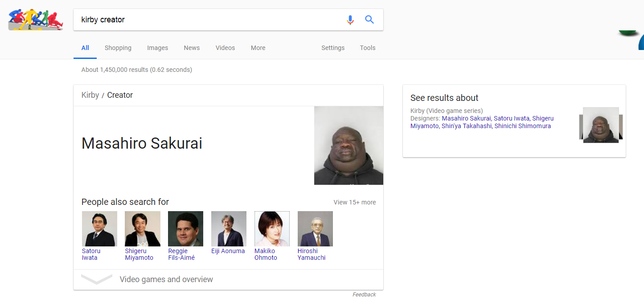Click the blue magnifier search icon
This screenshot has width=644, height=304.
(369, 20)
